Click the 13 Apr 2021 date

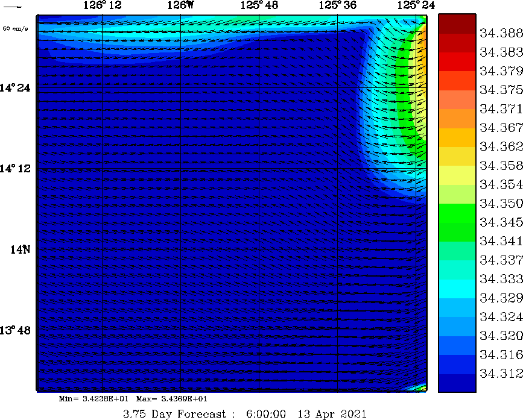coord(332,414)
